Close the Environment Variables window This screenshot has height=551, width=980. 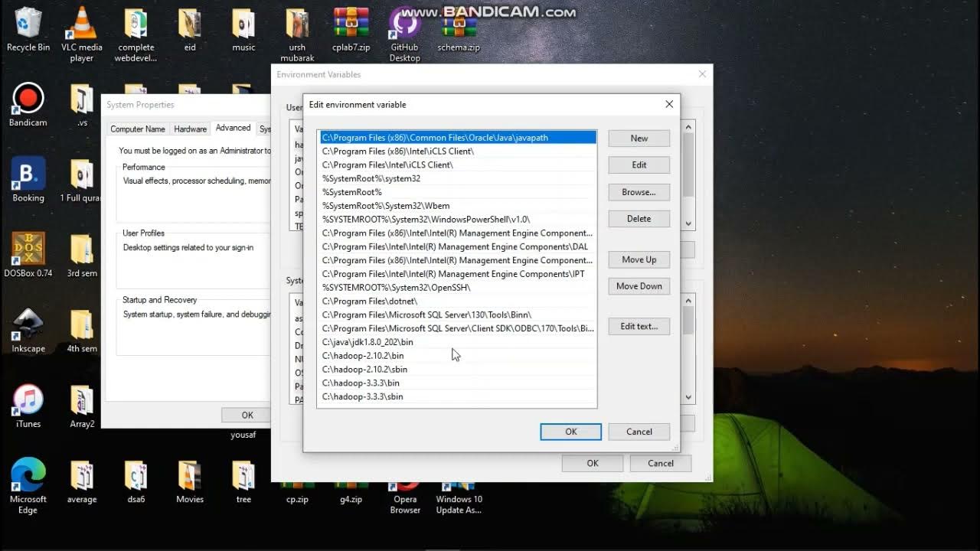702,74
